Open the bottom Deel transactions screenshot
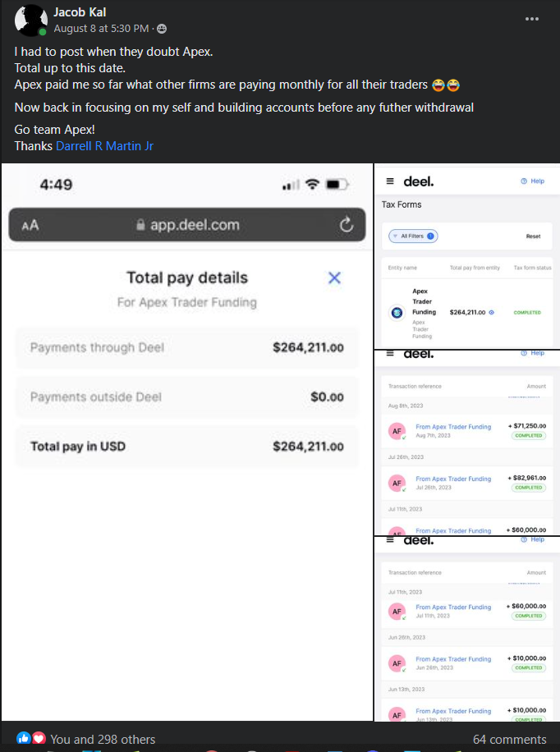560x752 pixels. coord(467,629)
